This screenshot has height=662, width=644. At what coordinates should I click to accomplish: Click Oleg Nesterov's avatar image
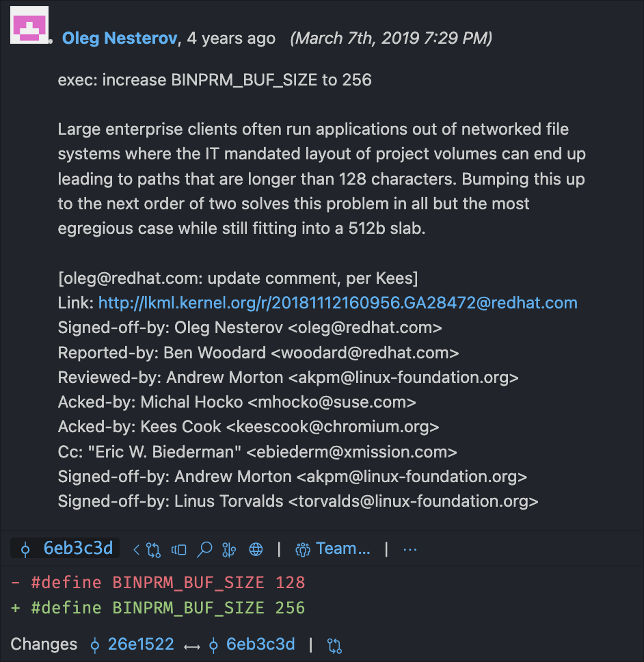(29, 25)
